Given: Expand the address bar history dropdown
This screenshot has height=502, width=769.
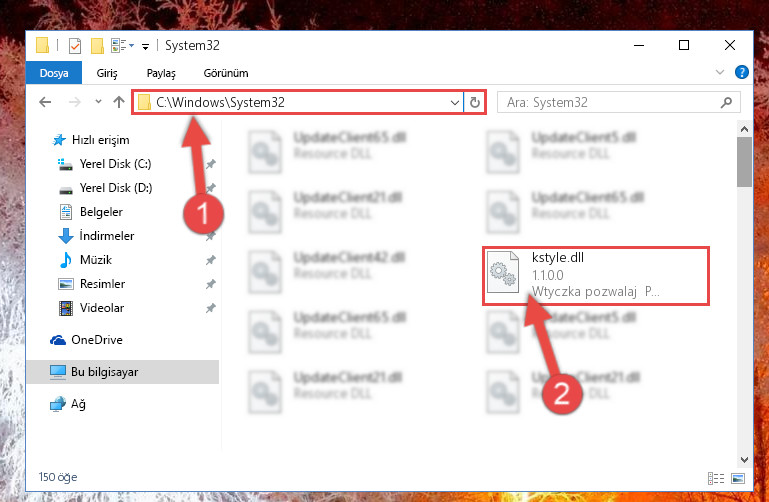Looking at the screenshot, I should click(x=455, y=102).
